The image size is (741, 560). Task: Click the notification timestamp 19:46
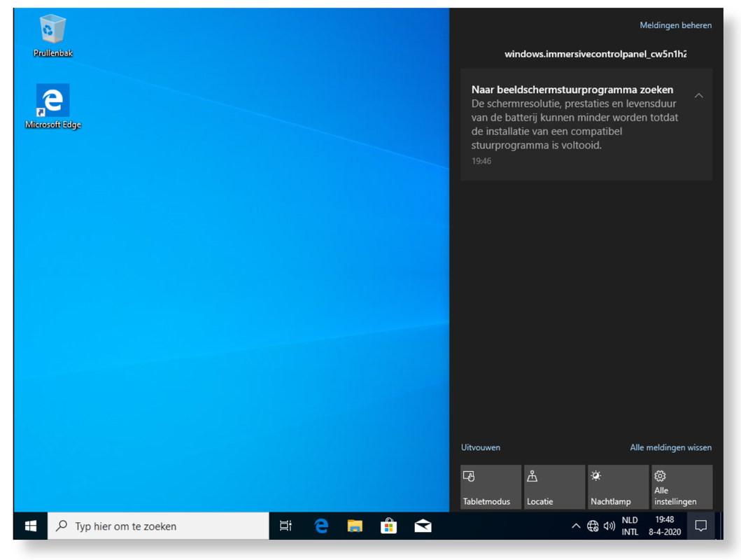[x=481, y=161]
